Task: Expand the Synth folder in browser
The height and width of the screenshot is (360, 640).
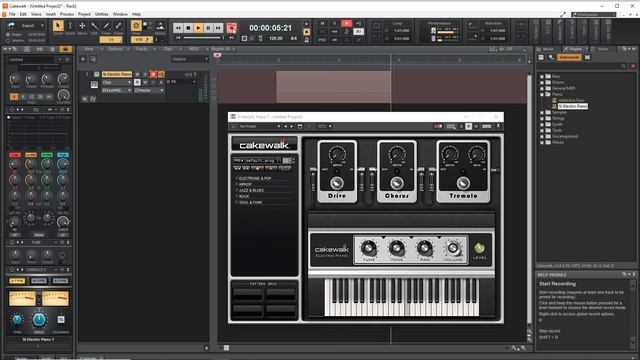Action: point(542,124)
